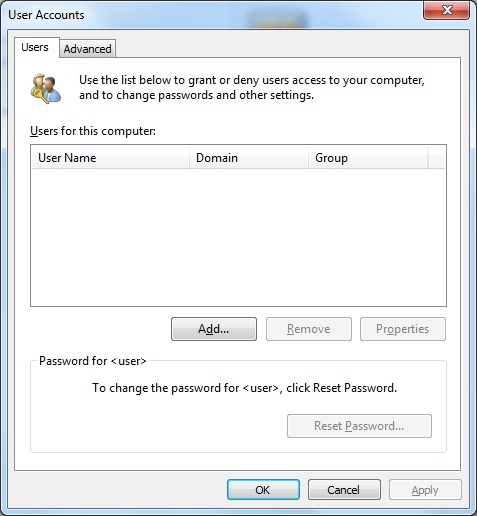The height and width of the screenshot is (516, 477).
Task: Click the Add... button
Action: pos(214,329)
